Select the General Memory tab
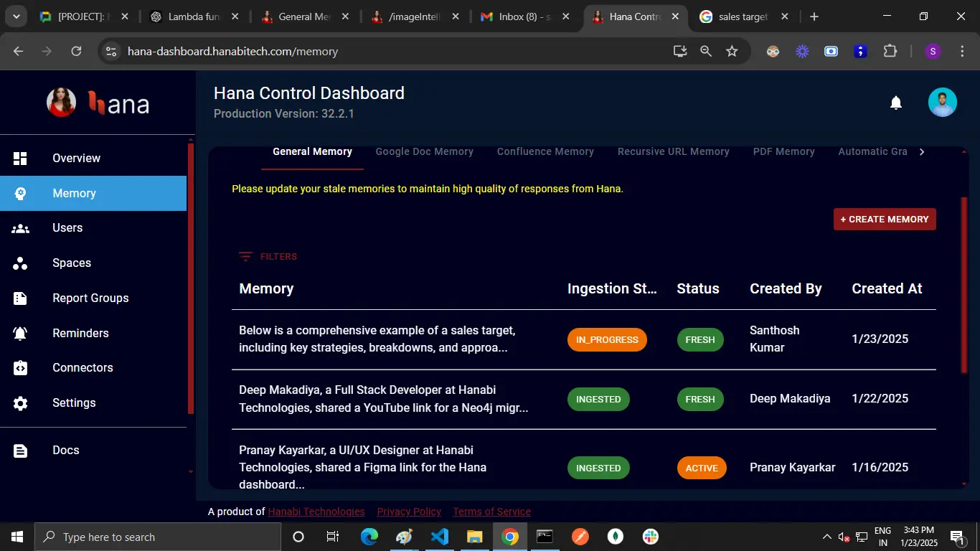 (312, 151)
